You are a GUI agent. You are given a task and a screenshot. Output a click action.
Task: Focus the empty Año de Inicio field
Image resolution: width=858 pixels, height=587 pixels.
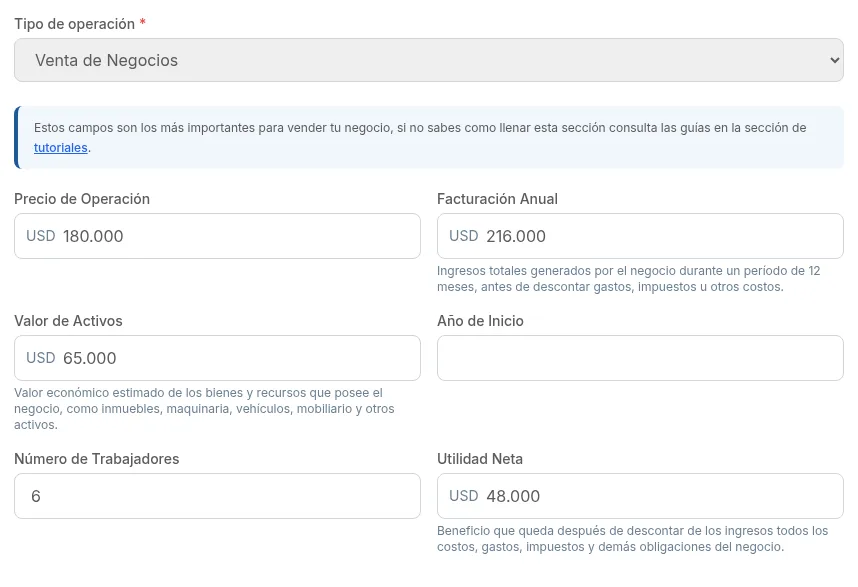(x=640, y=358)
